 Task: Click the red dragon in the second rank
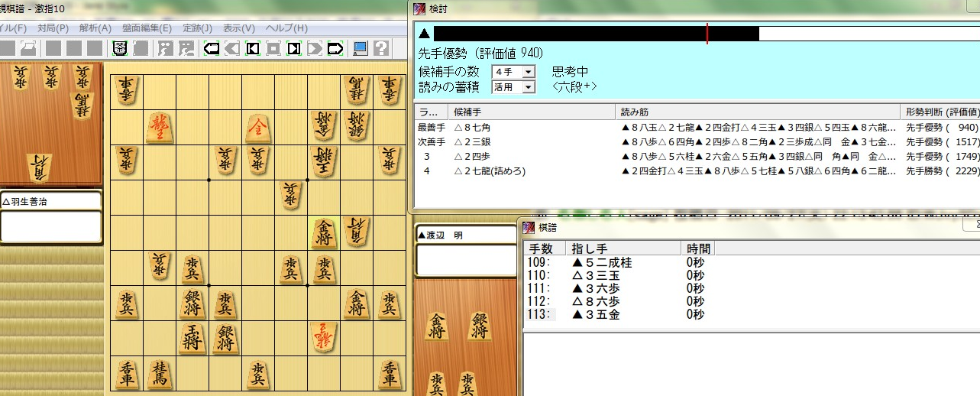pos(160,128)
